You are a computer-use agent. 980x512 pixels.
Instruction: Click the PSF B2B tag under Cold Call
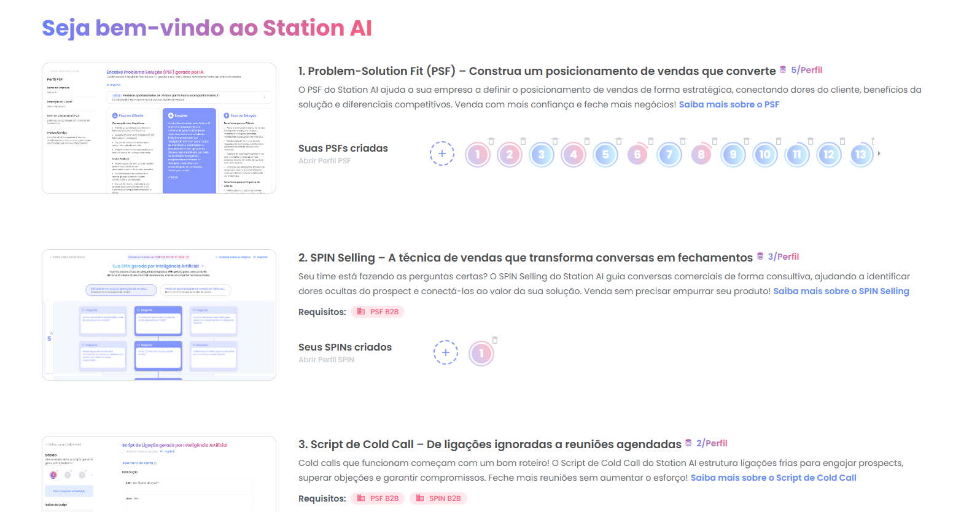378,498
